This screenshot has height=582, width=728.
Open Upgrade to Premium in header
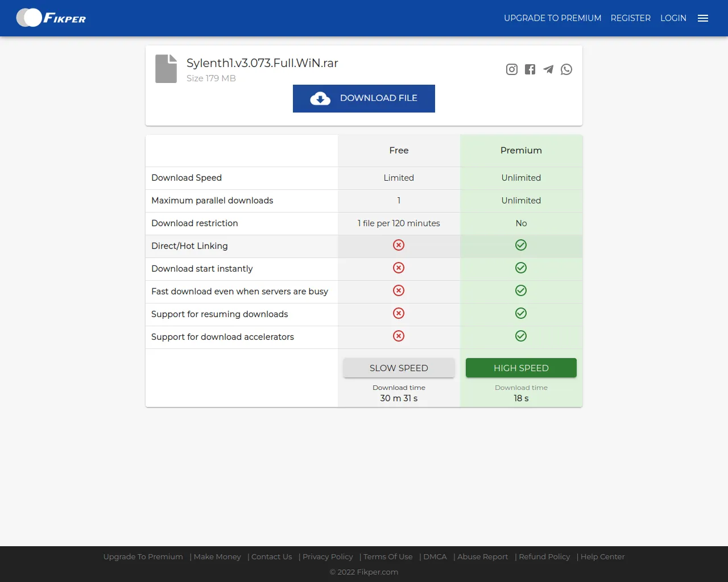[x=552, y=18]
